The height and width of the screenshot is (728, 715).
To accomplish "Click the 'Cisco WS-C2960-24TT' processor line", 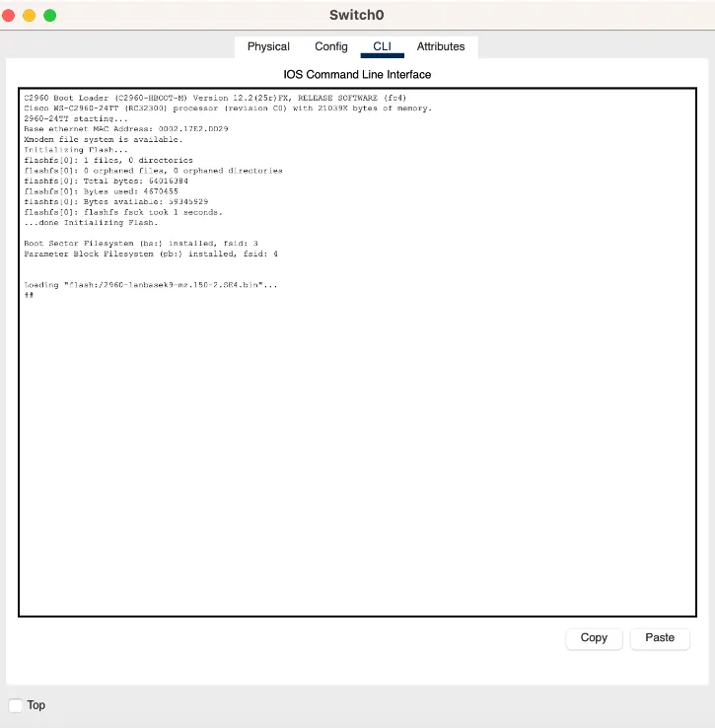I will [228, 109].
